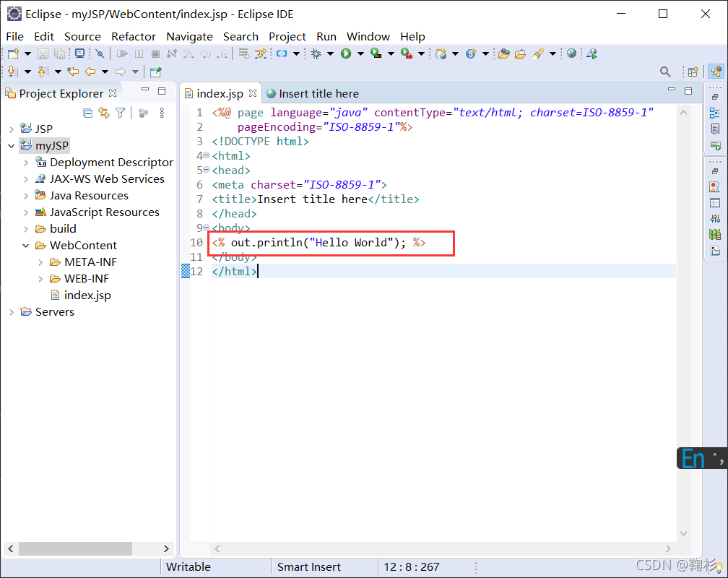Viewport: 728px width, 578px height.
Task: Click the Terminate (stop) icon
Action: [155, 54]
